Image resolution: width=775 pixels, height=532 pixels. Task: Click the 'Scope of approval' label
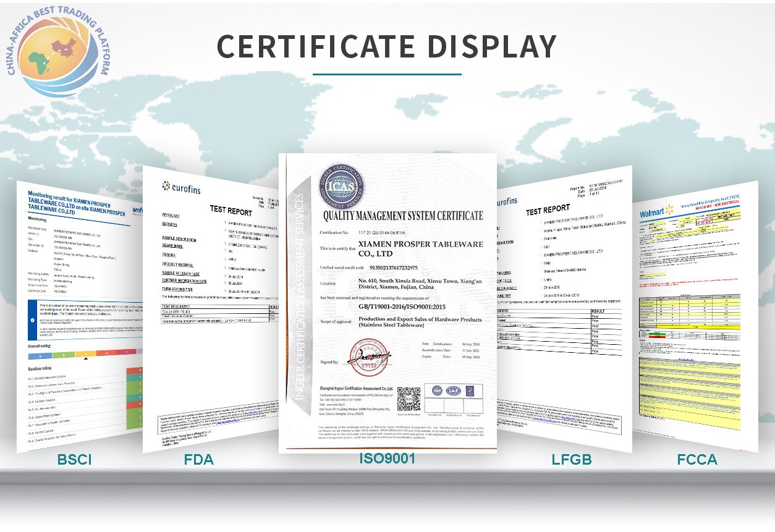(334, 321)
